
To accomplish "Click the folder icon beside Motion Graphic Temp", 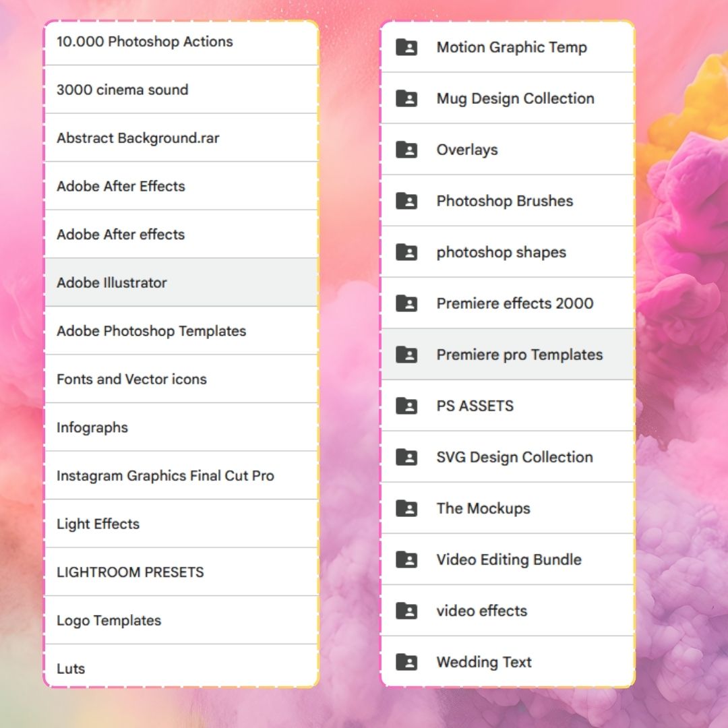I will pos(406,47).
